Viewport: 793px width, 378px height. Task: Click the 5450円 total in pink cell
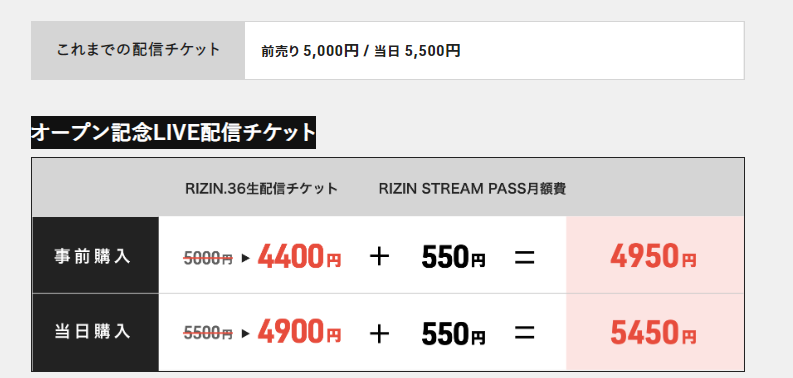click(653, 332)
